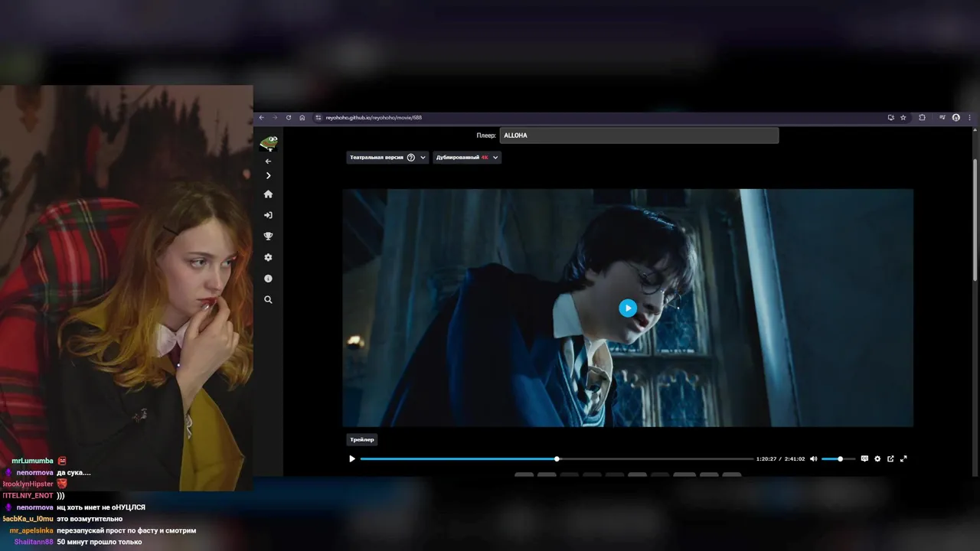Open the browser extensions puzzle icon
The width and height of the screenshot is (980, 551).
click(x=922, y=118)
